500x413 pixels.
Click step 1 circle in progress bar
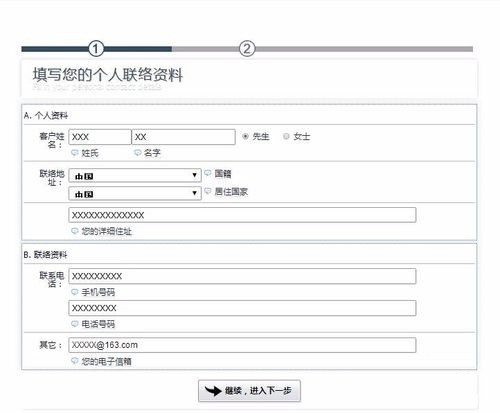click(x=96, y=49)
